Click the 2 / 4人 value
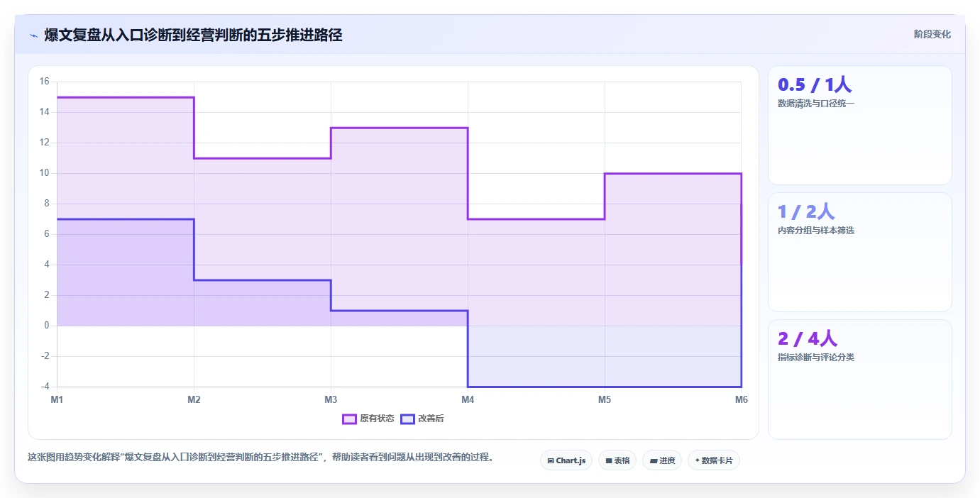980x498 pixels. click(x=808, y=338)
